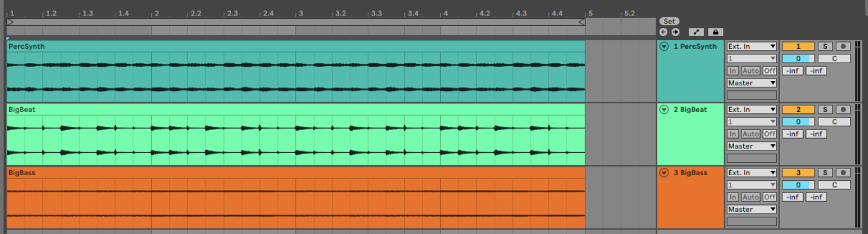Select the BigBeat clip title bar
This screenshot has width=868, height=234.
(296, 110)
